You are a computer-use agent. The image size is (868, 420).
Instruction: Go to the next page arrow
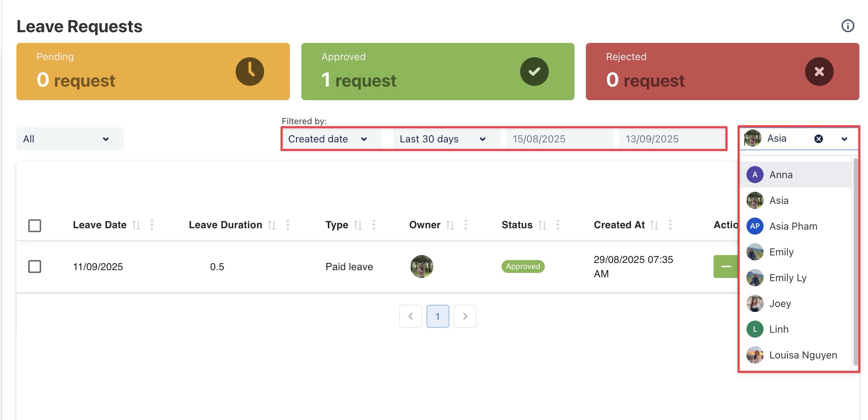[x=465, y=316]
